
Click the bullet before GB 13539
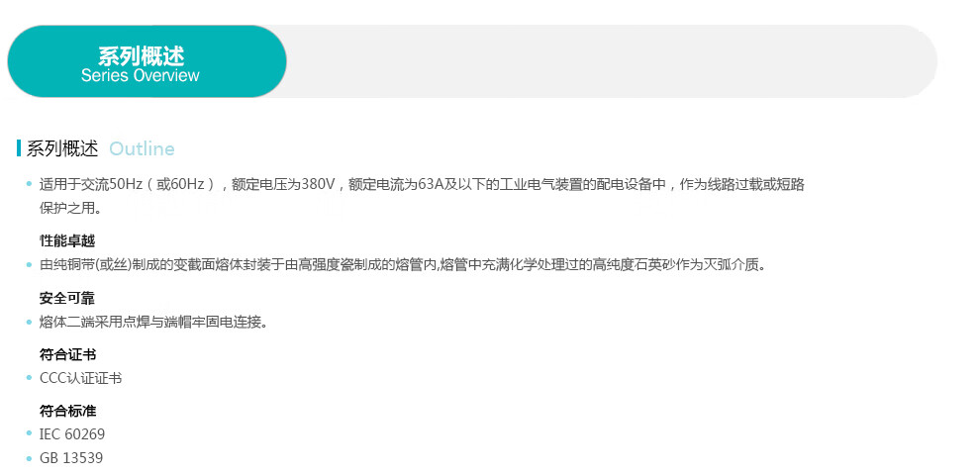tap(30, 459)
